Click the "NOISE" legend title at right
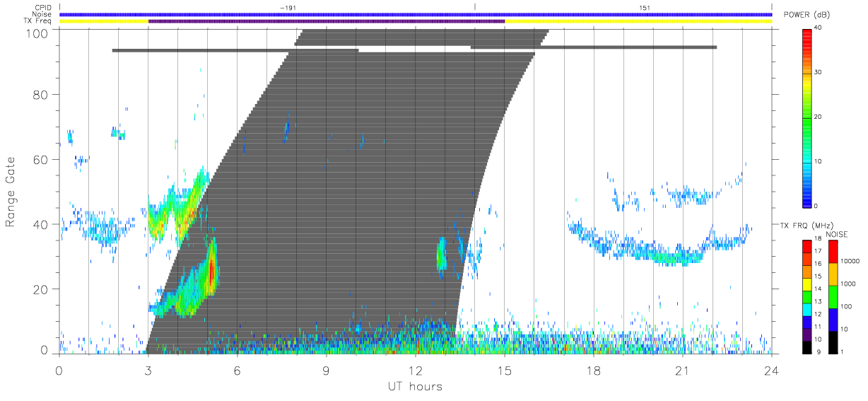The width and height of the screenshot is (868, 401). [x=838, y=234]
